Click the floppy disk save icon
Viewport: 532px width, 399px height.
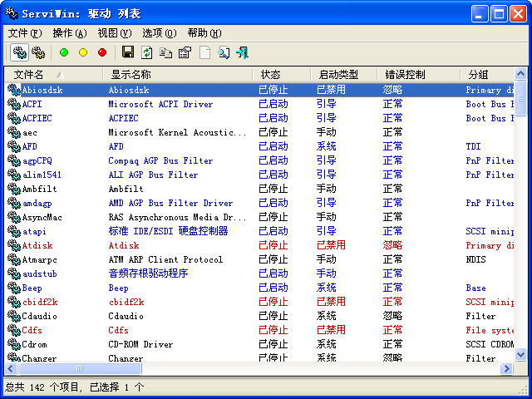click(127, 52)
